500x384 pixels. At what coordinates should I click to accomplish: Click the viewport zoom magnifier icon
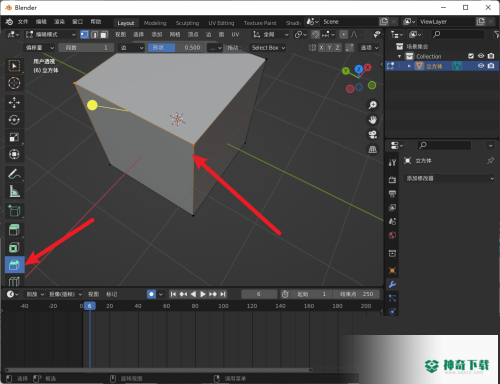click(372, 105)
